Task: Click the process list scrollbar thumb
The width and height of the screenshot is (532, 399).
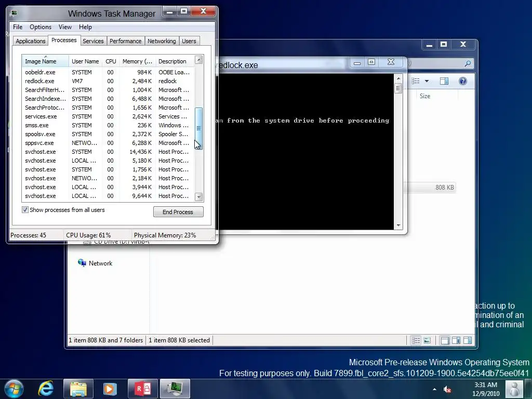Action: click(199, 128)
